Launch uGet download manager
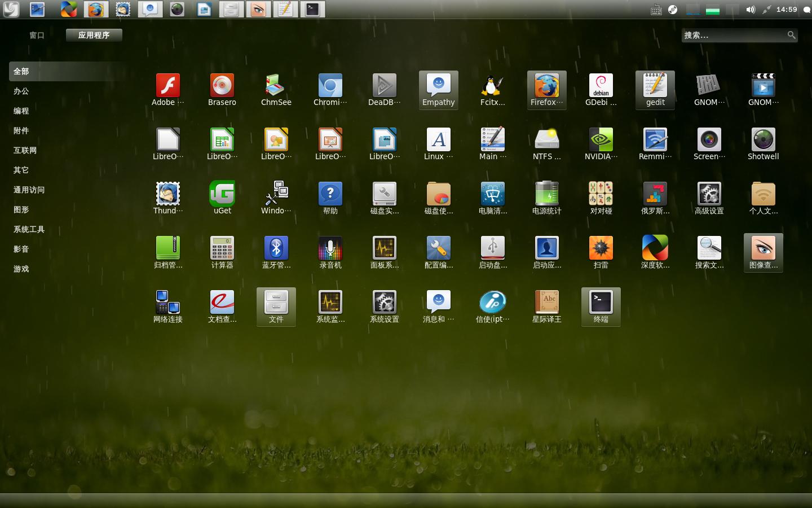812x508 pixels. tap(222, 198)
